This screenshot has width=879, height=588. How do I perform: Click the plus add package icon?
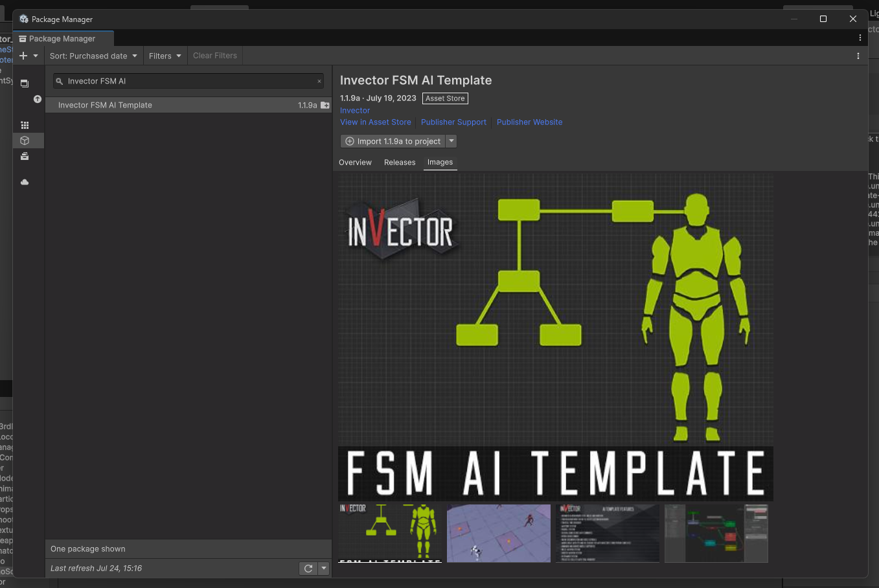click(x=23, y=56)
